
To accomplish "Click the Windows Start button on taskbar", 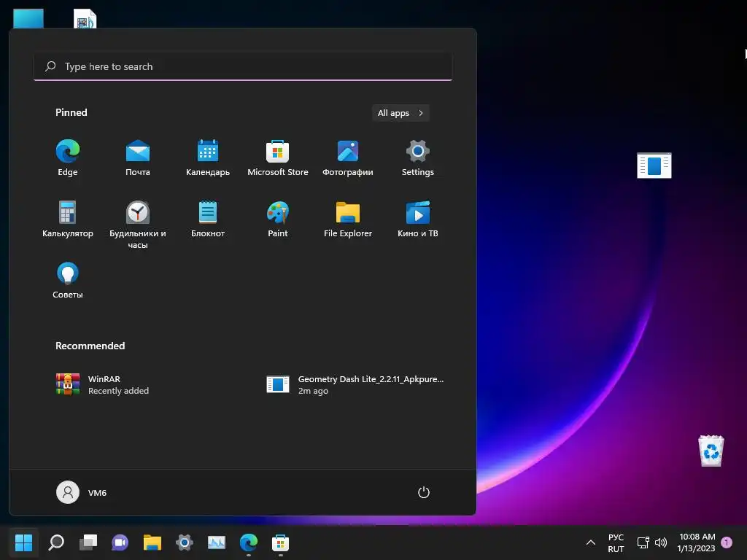I will tap(23, 542).
